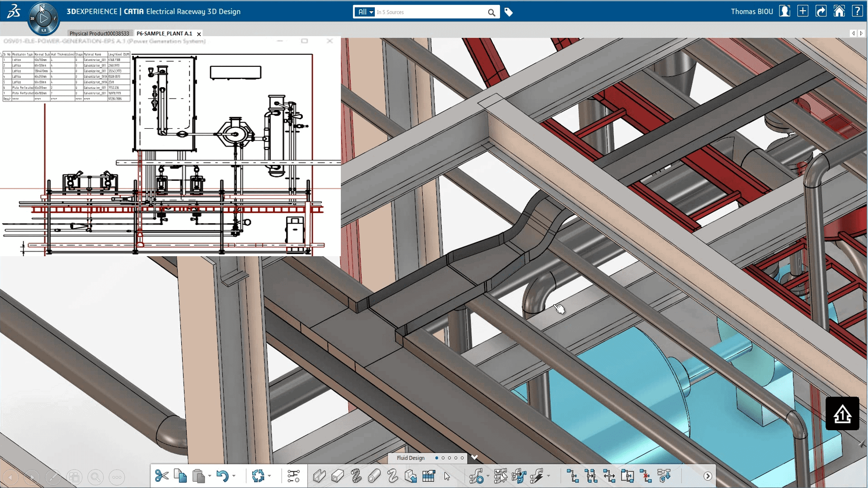Expand the Update dropdown arrow
The height and width of the screenshot is (488, 868).
tap(269, 476)
